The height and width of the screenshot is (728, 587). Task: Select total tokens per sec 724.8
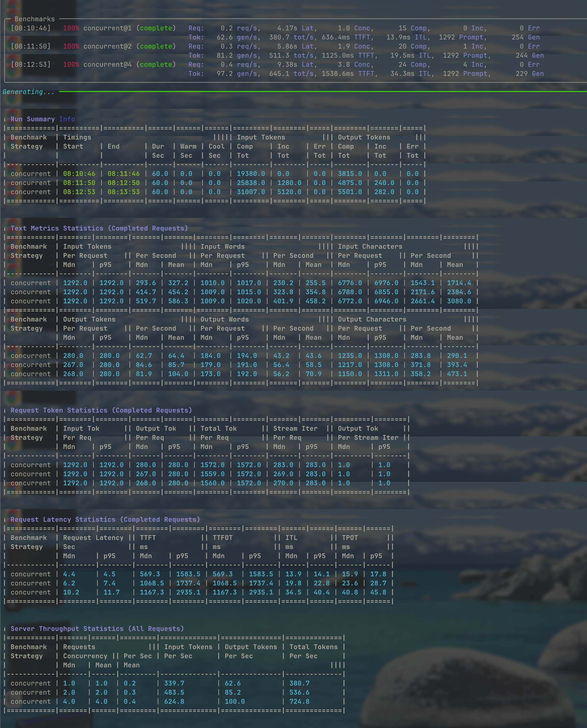(299, 702)
